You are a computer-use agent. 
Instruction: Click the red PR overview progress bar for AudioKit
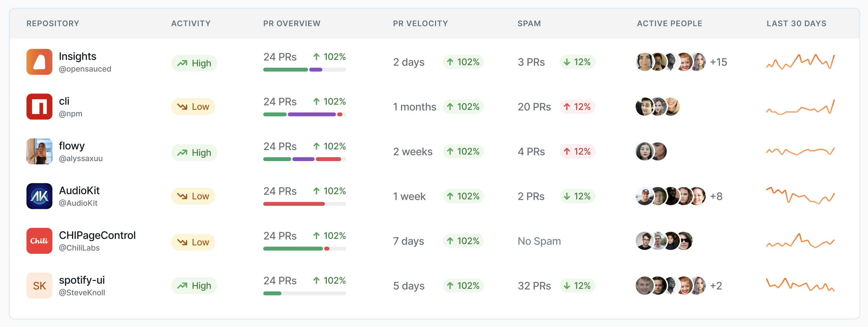point(294,204)
